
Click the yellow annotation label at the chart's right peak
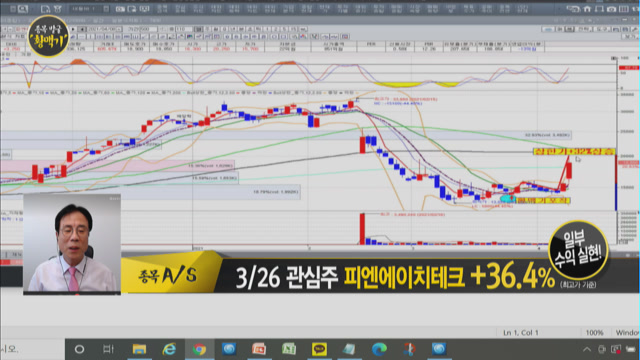(573, 151)
